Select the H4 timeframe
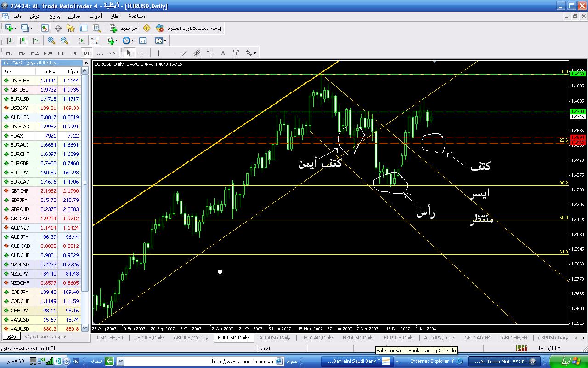Viewport: 588px width, 368px height. tap(73, 53)
